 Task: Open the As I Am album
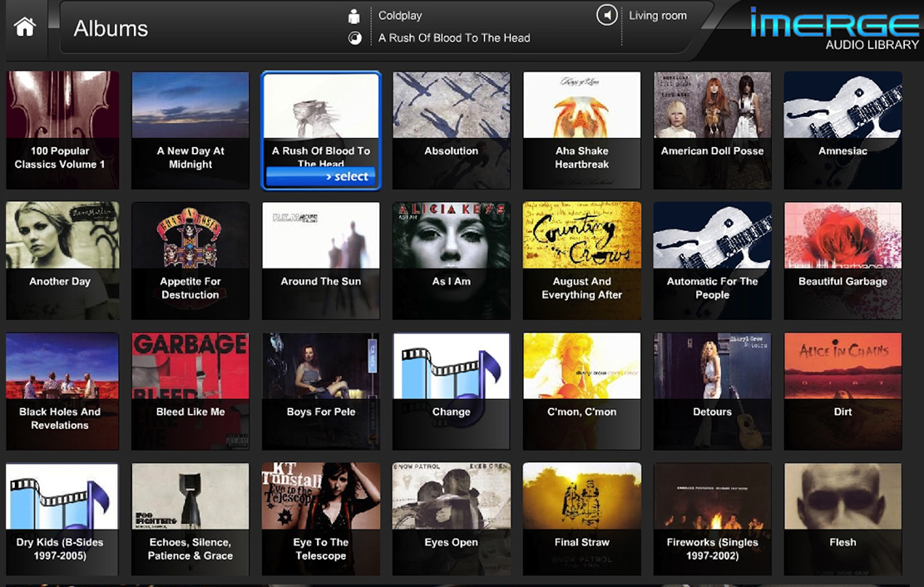(451, 259)
